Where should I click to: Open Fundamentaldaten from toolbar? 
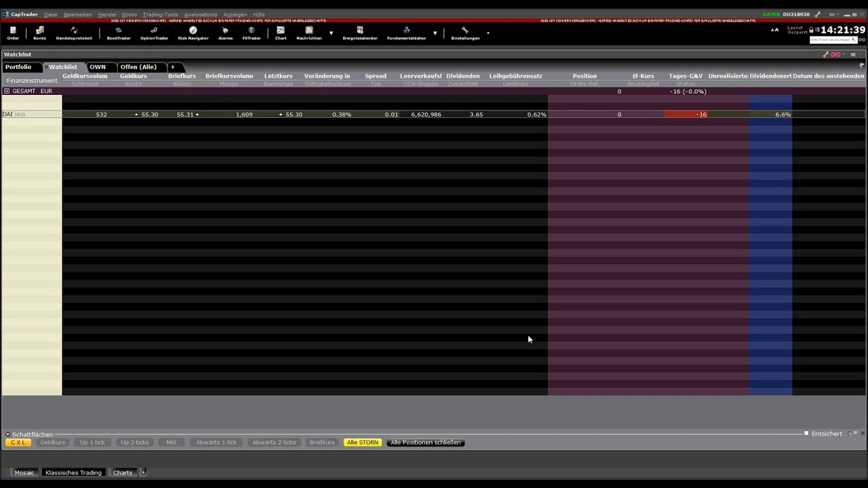406,33
